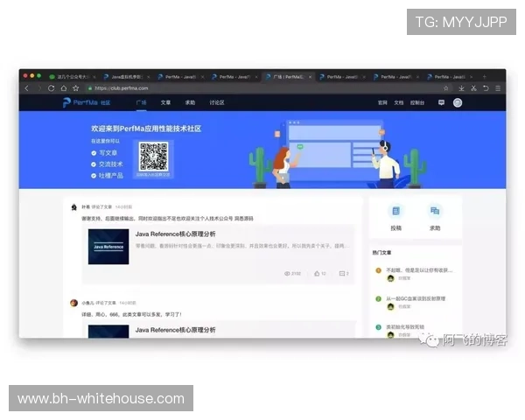The image size is (525, 420).
Task: Follow the 官网 link in header
Action: 382,103
